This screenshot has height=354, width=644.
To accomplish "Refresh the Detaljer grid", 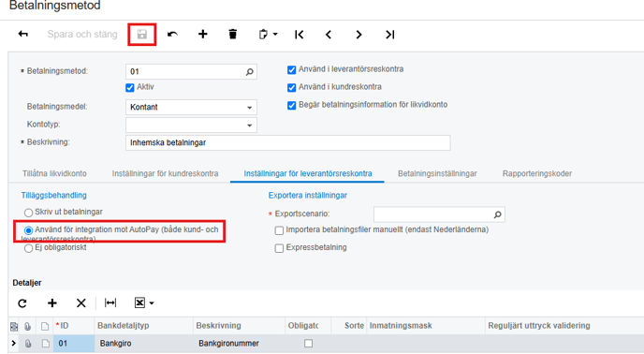I will pos(22,303).
